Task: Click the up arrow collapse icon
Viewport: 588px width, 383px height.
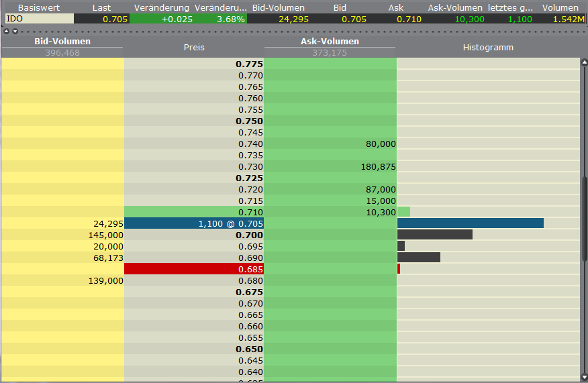Action: pyautogui.click(x=7, y=31)
